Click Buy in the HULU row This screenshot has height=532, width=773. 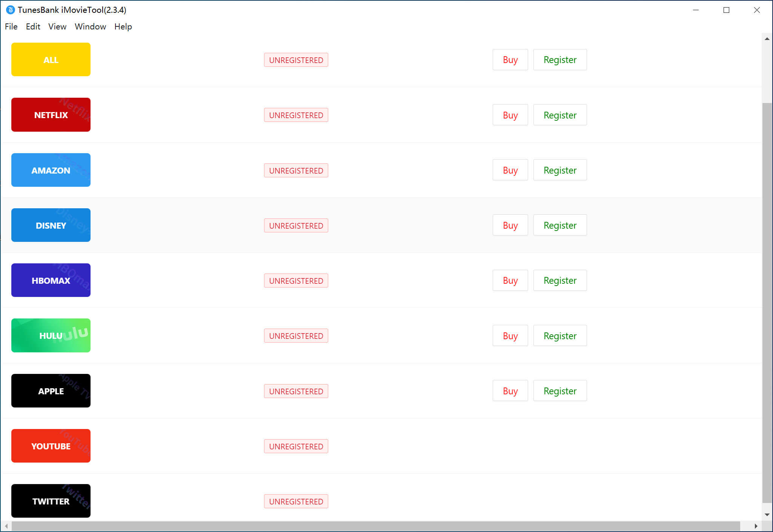(510, 335)
